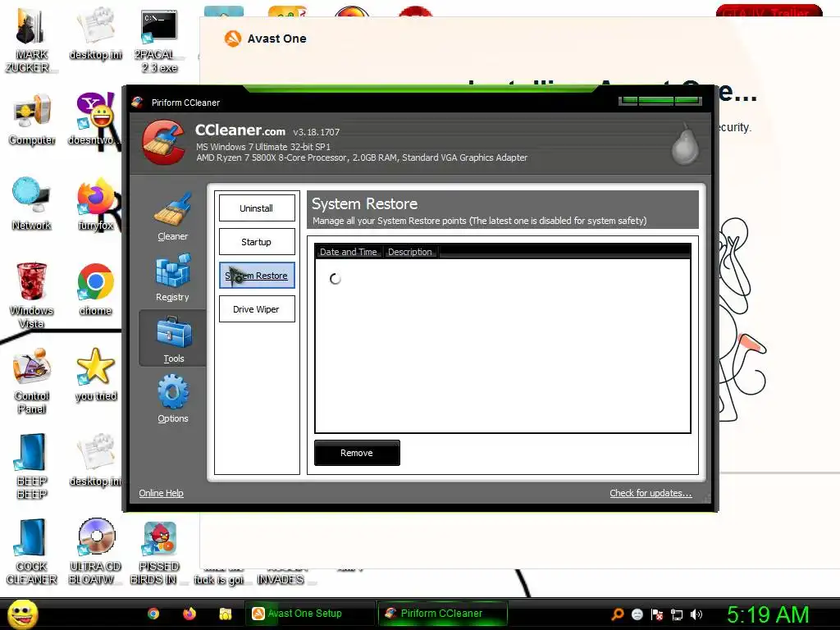Viewport: 840px width, 630px height.
Task: Launch Firefox from the taskbar
Action: point(189,614)
